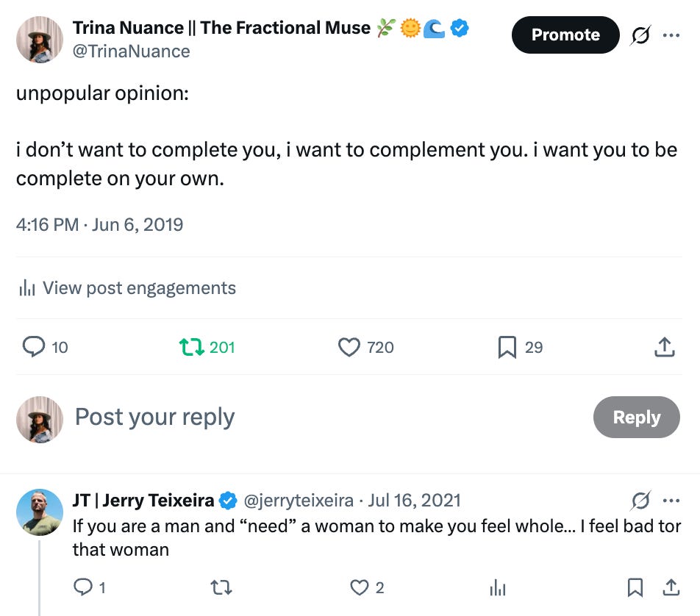Like the post with 720 likes
Screen dimensions: 700x616
(x=349, y=347)
